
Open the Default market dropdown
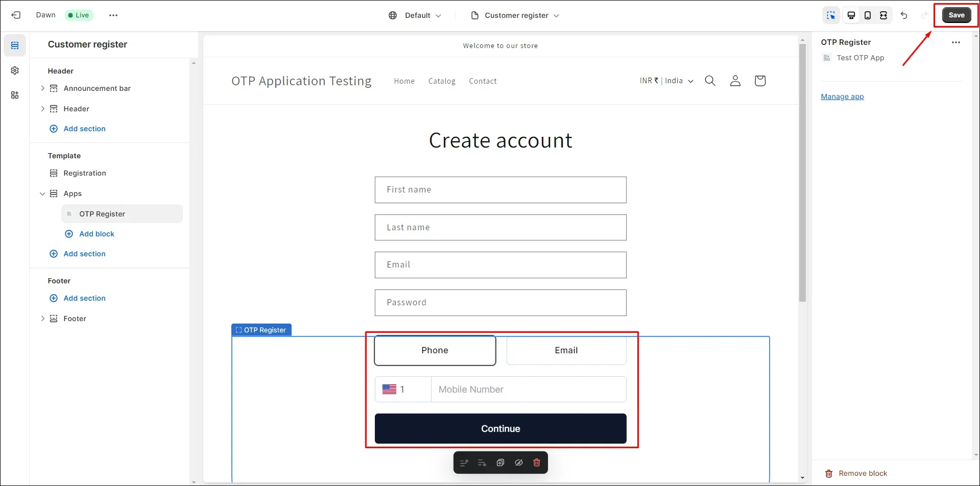(x=415, y=15)
